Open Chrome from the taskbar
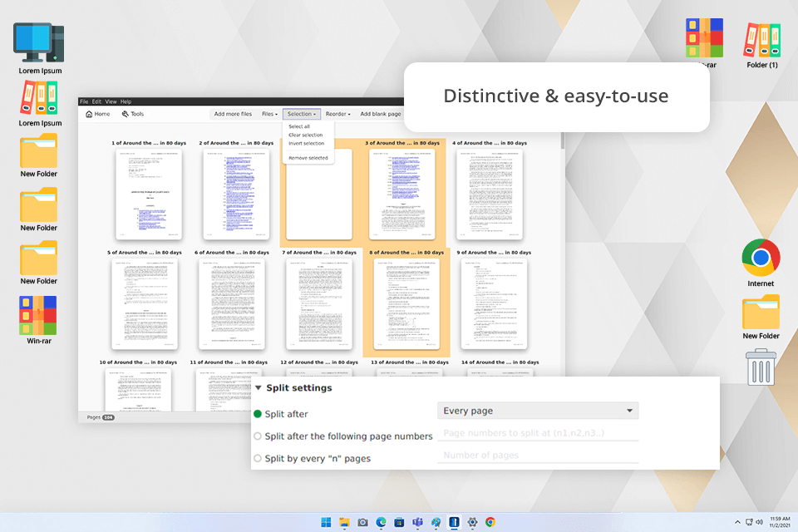This screenshot has height=532, width=798. point(490,522)
